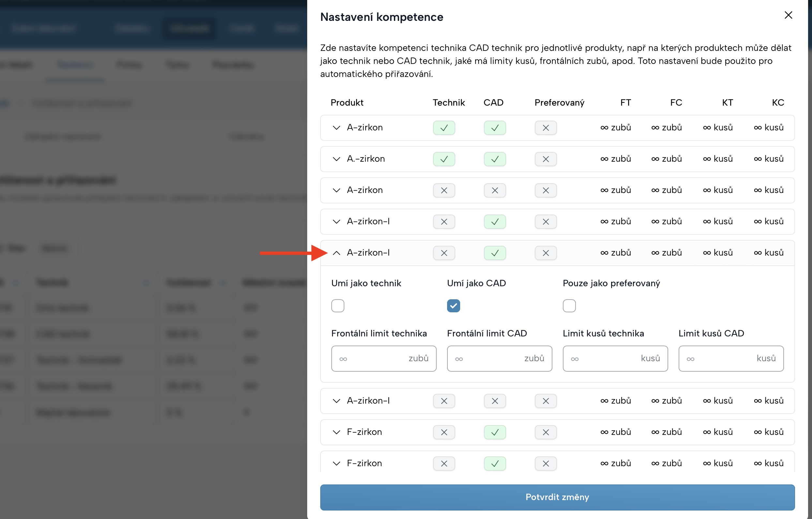812x519 pixels.
Task: Check the Pouze jako preferovaný checkbox
Action: [x=569, y=306]
